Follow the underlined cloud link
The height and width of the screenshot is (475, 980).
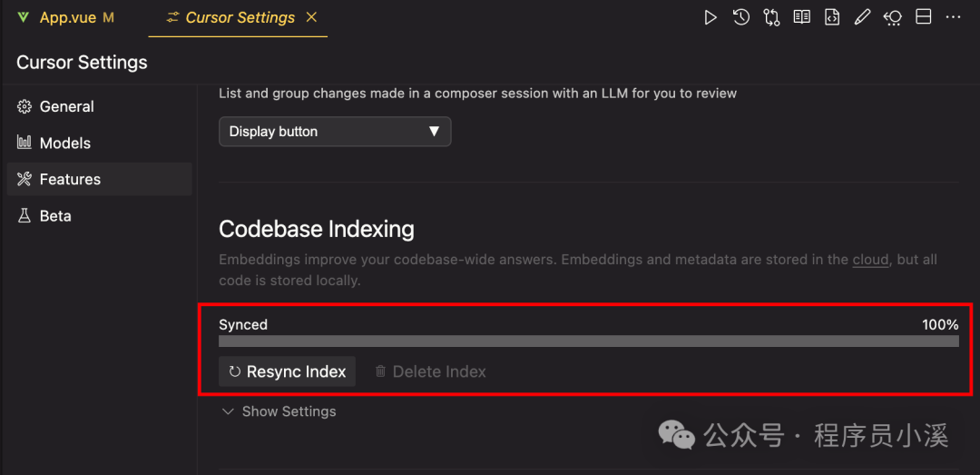pyautogui.click(x=870, y=260)
